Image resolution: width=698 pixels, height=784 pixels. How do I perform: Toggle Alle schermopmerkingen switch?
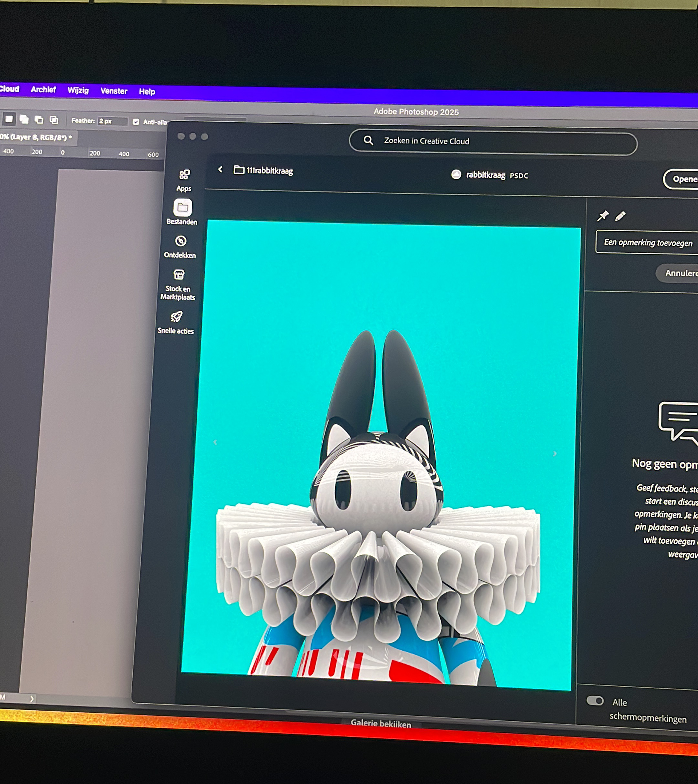[x=595, y=701]
